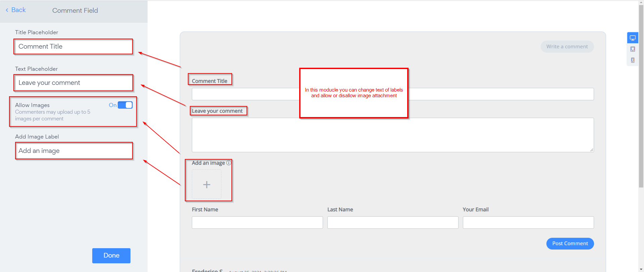Click the plus image upload box

tap(207, 184)
